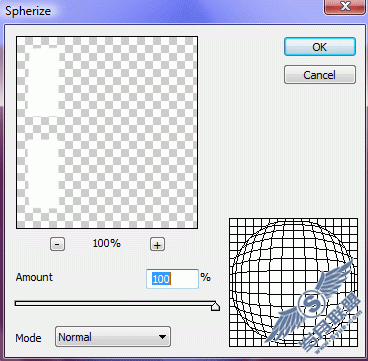Image resolution: width=368 pixels, height=361 pixels.
Task: Close the Spherize dialog window
Action: 345,7
